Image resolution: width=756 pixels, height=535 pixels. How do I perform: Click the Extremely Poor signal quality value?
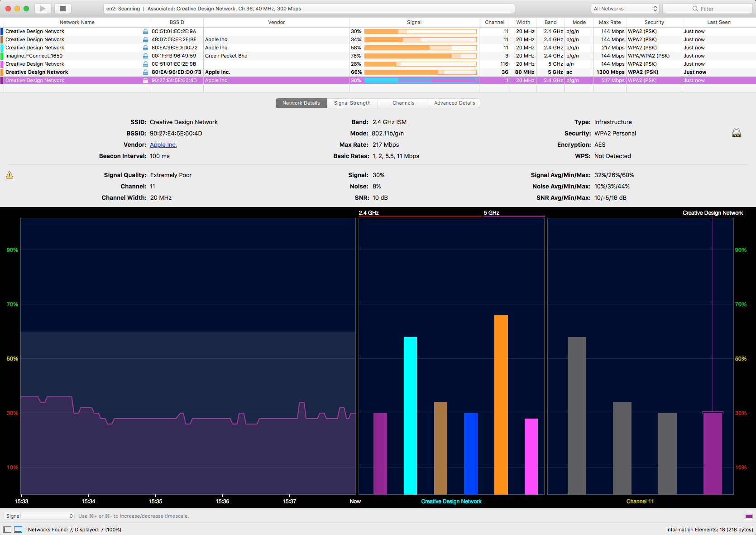click(171, 175)
